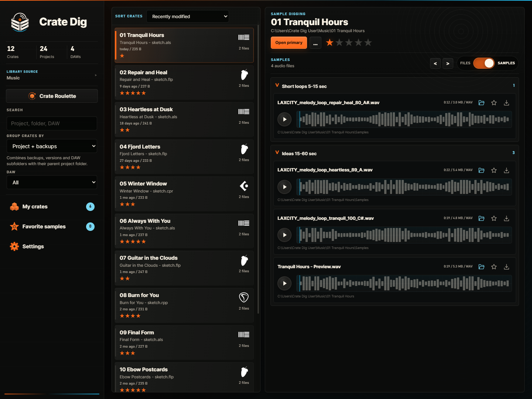Image resolution: width=532 pixels, height=399 pixels.
Task: Select the 08 Burn for You crate
Action: (x=184, y=306)
